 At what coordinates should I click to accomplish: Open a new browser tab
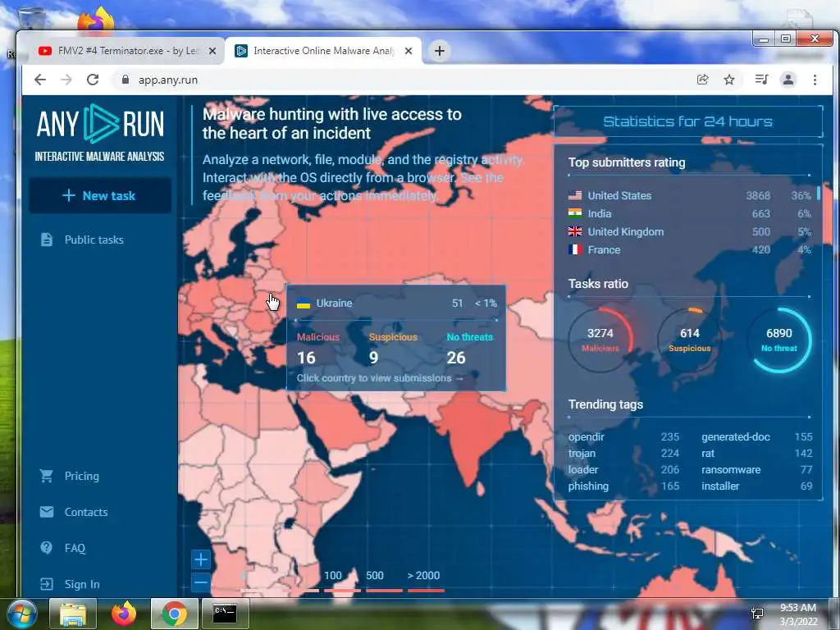click(440, 51)
